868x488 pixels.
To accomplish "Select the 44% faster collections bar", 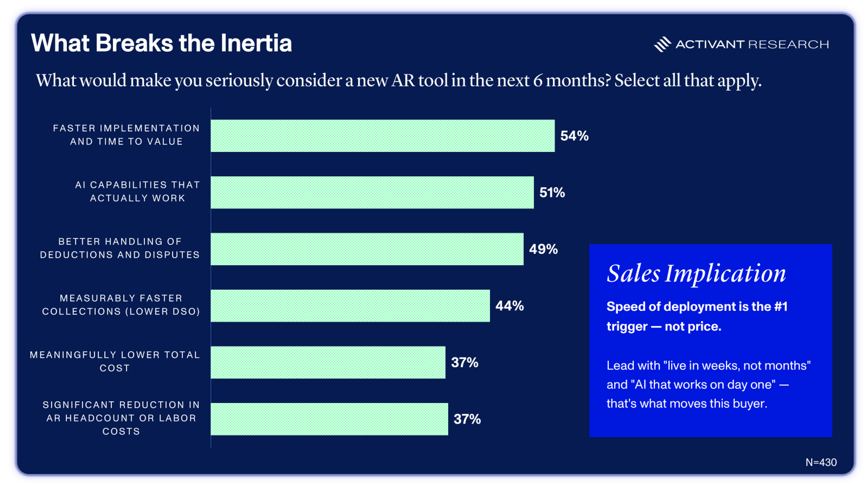I will (x=350, y=306).
